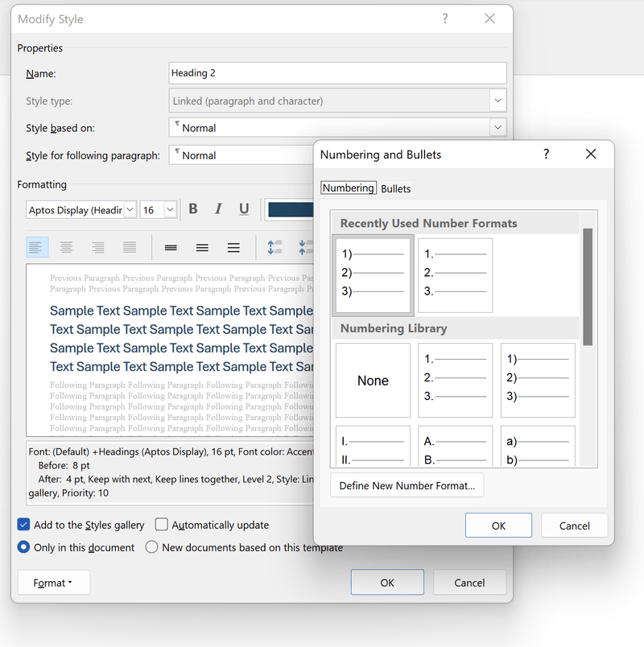Open font size dropdown
The height and width of the screenshot is (647, 644).
(x=170, y=209)
